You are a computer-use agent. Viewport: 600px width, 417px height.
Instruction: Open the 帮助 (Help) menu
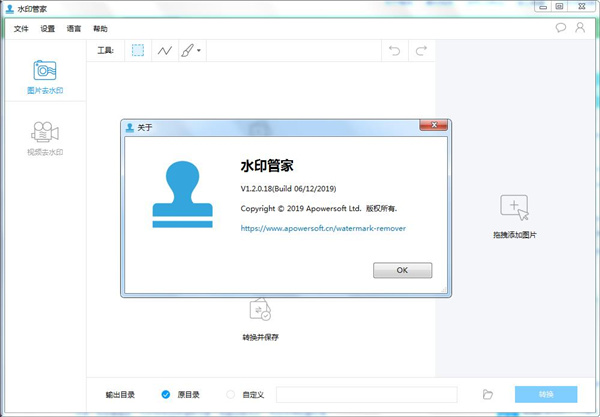(x=100, y=29)
